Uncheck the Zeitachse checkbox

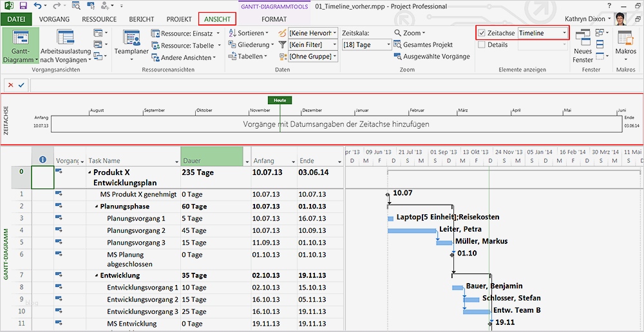pos(482,33)
